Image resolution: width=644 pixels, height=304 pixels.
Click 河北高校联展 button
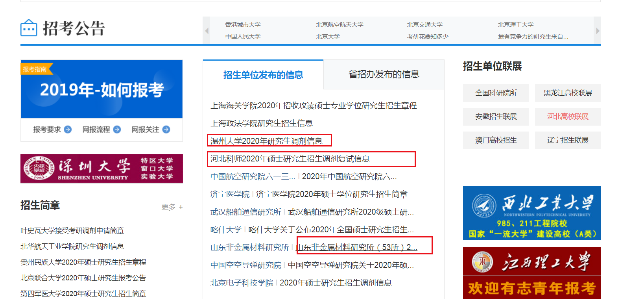coord(568,117)
